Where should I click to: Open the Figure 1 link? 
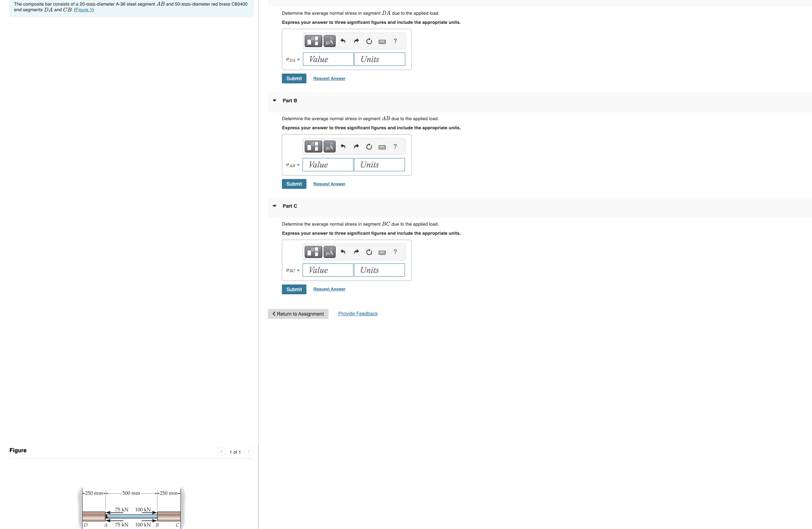coord(84,10)
